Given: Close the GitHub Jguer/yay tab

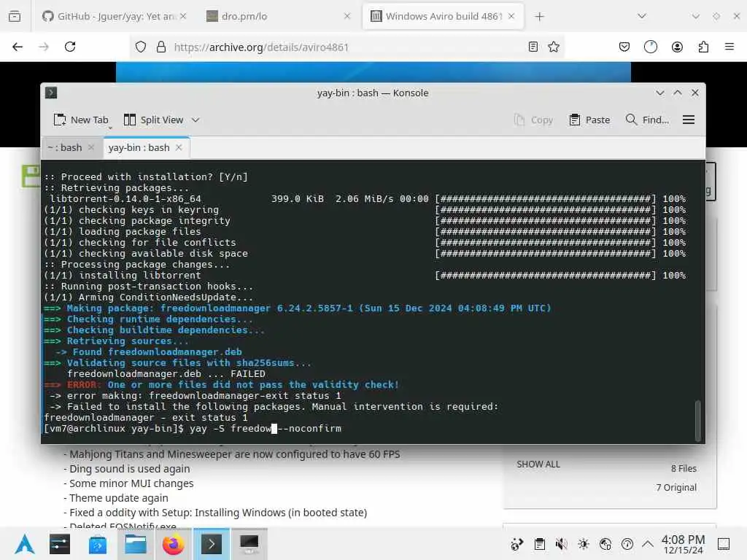Looking at the screenshot, I should [x=183, y=16].
